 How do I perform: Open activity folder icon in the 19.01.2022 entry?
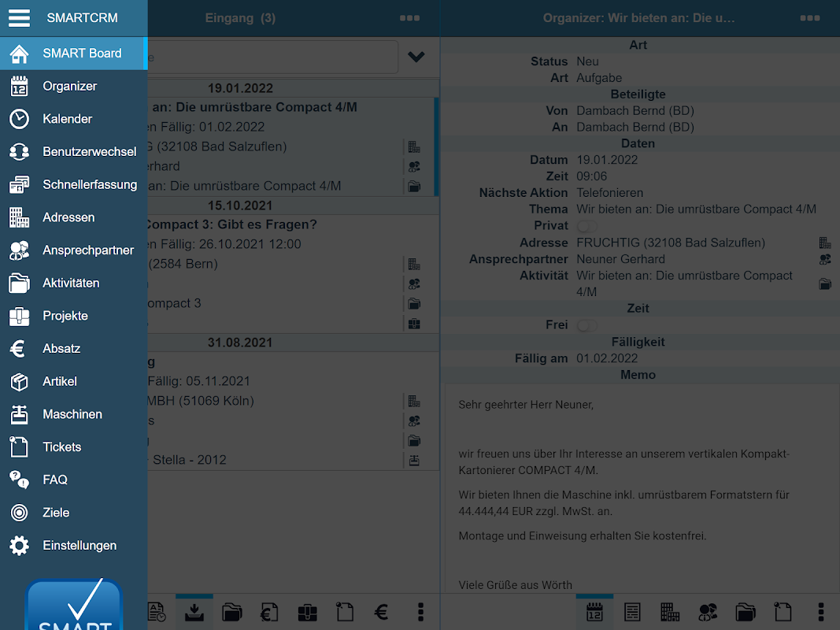(x=414, y=187)
